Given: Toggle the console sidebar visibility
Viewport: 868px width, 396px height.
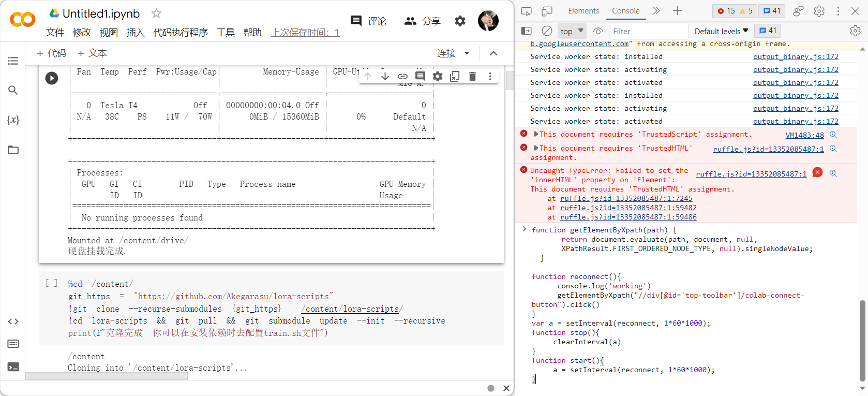Looking at the screenshot, I should [526, 31].
